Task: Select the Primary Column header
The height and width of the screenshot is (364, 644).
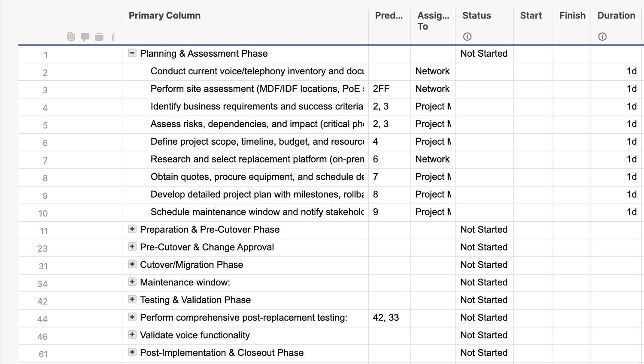Action: coord(164,16)
